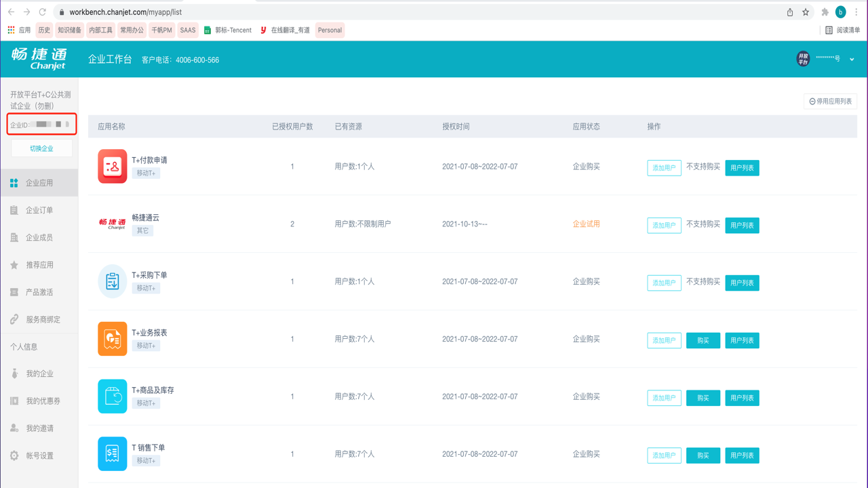
Task: Click 用户列表 for T+采购下单
Action: [x=742, y=283]
